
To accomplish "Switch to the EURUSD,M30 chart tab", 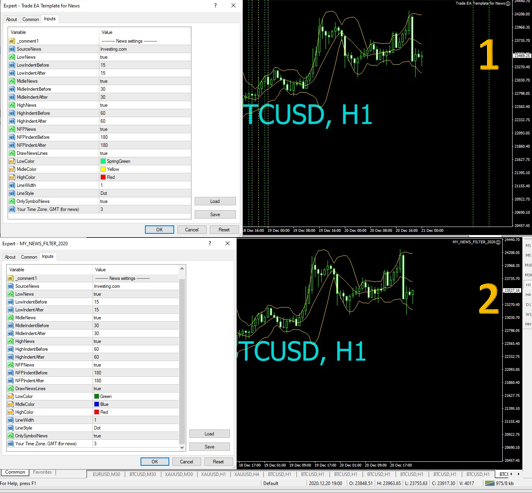I will [107, 474].
